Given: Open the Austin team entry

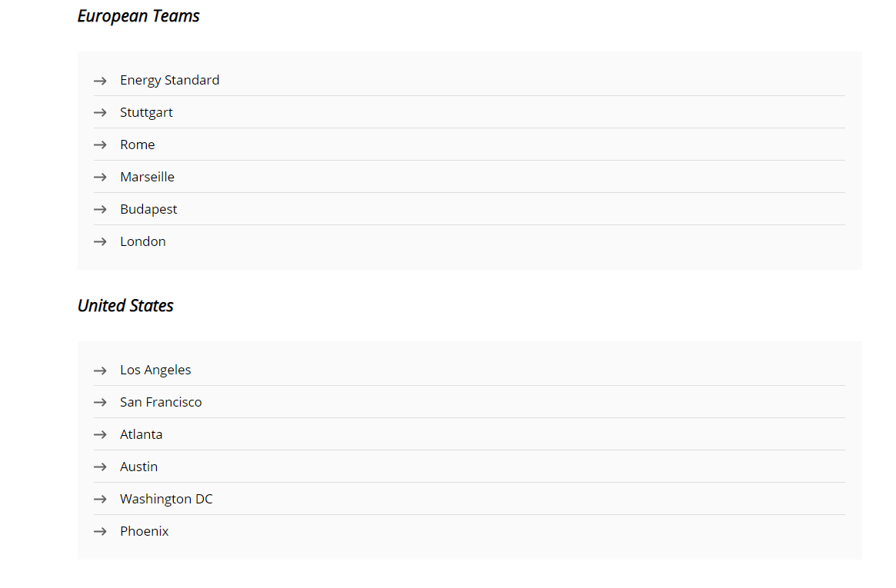Looking at the screenshot, I should [x=139, y=467].
